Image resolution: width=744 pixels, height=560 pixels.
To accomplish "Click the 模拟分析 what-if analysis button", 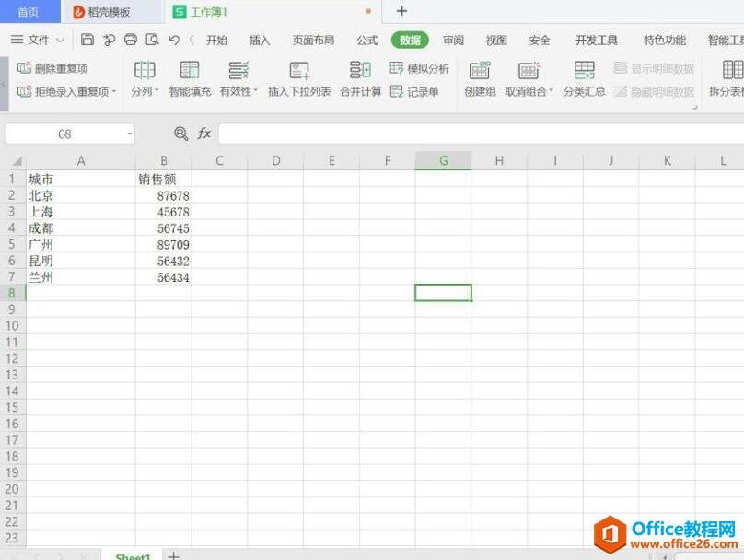I will (x=419, y=68).
